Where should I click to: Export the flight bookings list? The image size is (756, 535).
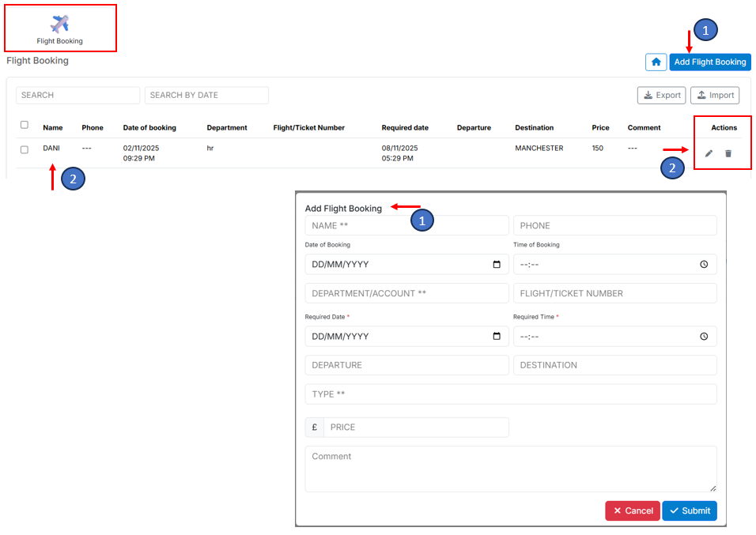pos(662,96)
